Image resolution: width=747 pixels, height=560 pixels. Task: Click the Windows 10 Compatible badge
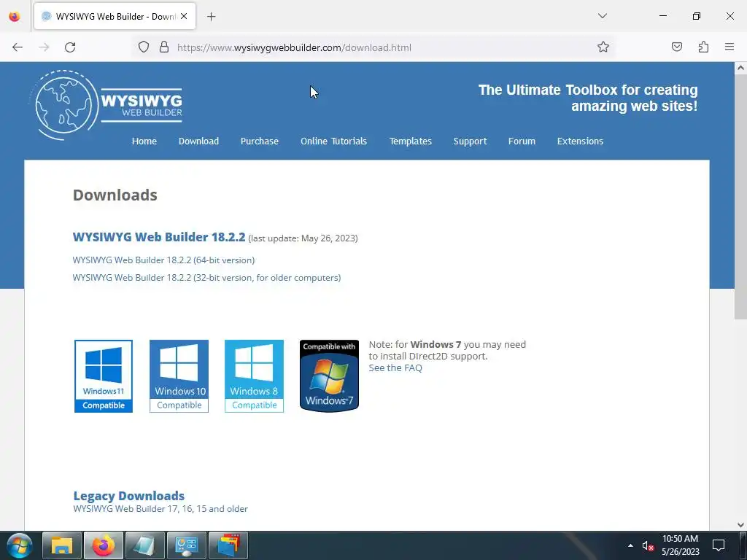point(179,376)
